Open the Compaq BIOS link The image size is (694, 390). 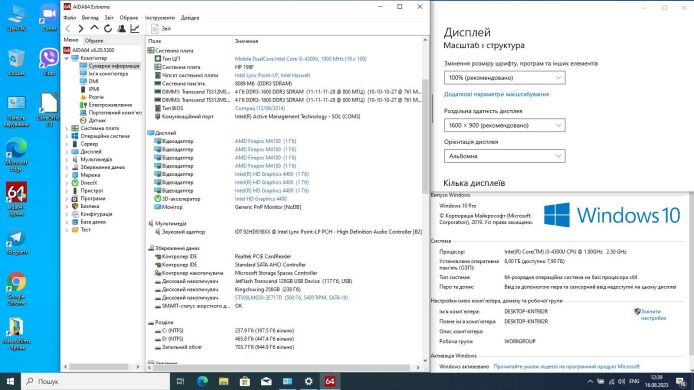pos(260,108)
